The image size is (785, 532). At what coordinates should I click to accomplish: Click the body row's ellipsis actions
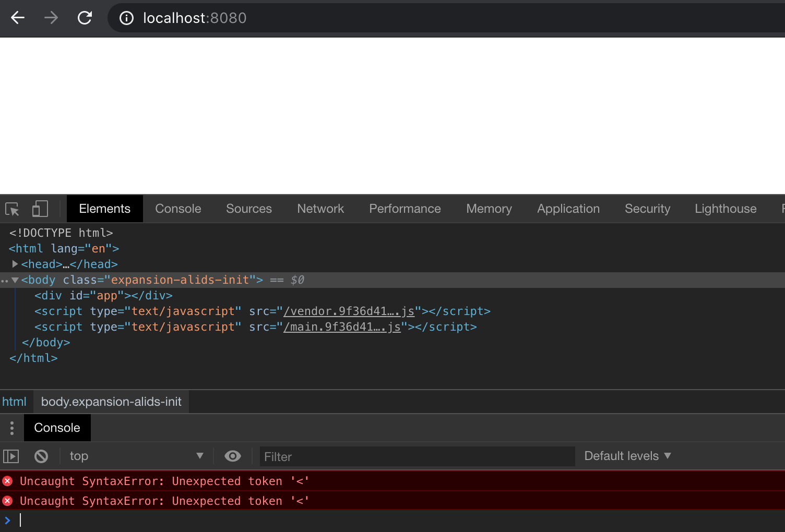coord(5,281)
